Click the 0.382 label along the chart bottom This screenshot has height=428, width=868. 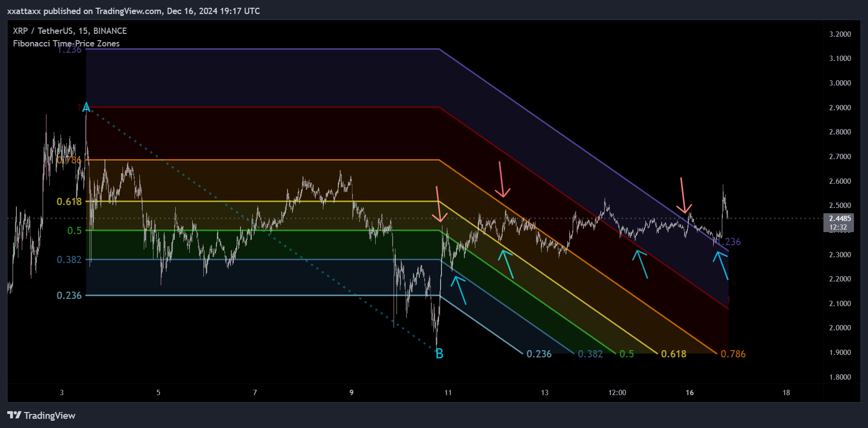[591, 354]
